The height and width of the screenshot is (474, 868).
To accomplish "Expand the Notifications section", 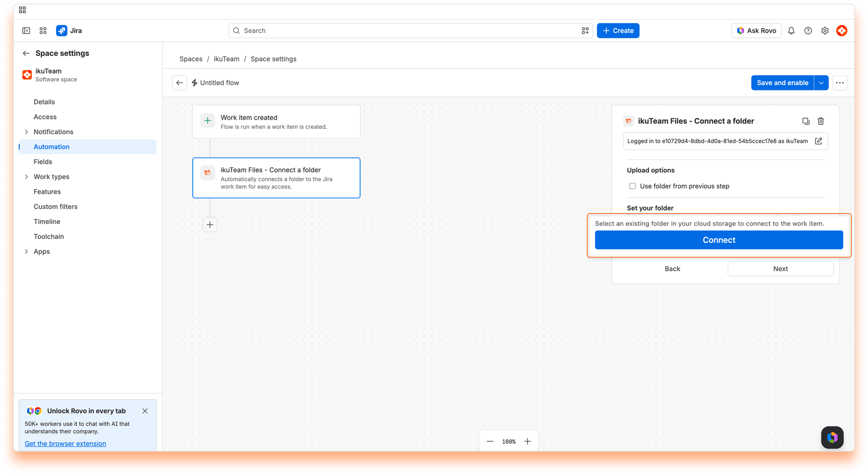I will coord(26,132).
